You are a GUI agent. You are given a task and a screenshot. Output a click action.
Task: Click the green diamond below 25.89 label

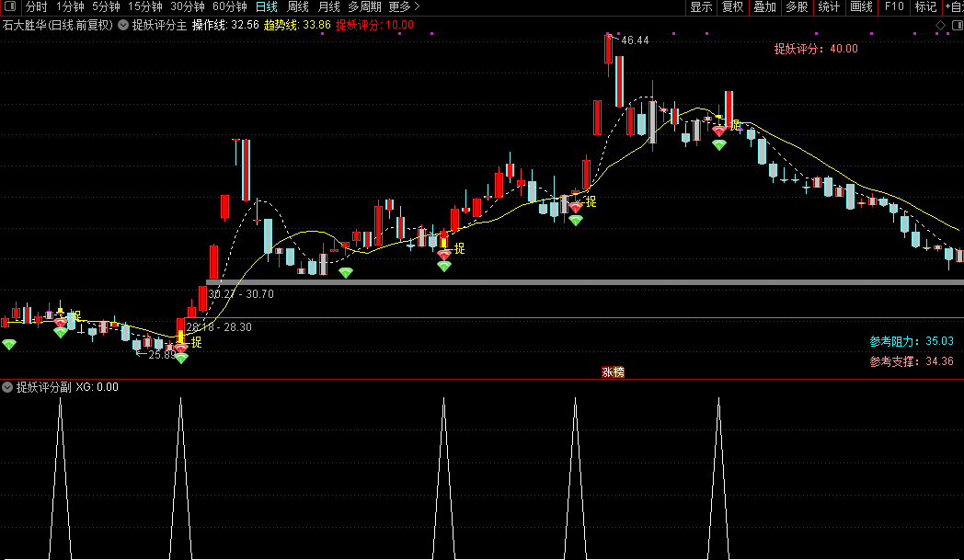181,358
